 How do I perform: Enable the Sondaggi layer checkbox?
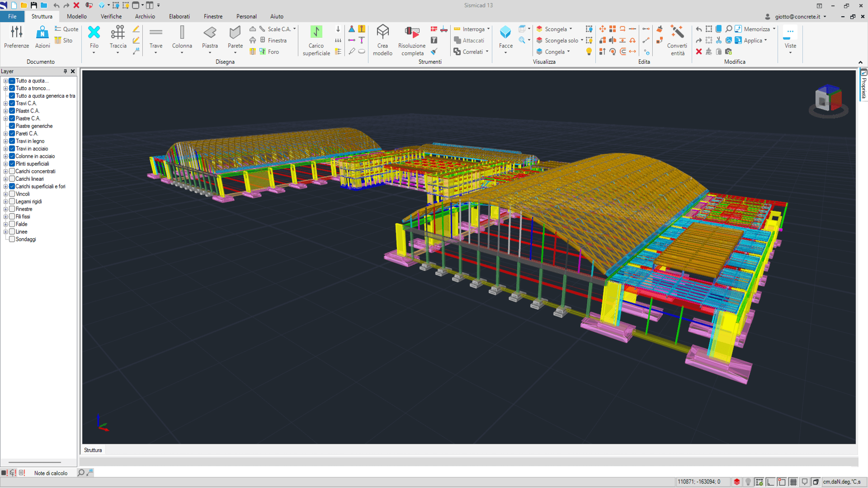point(12,239)
